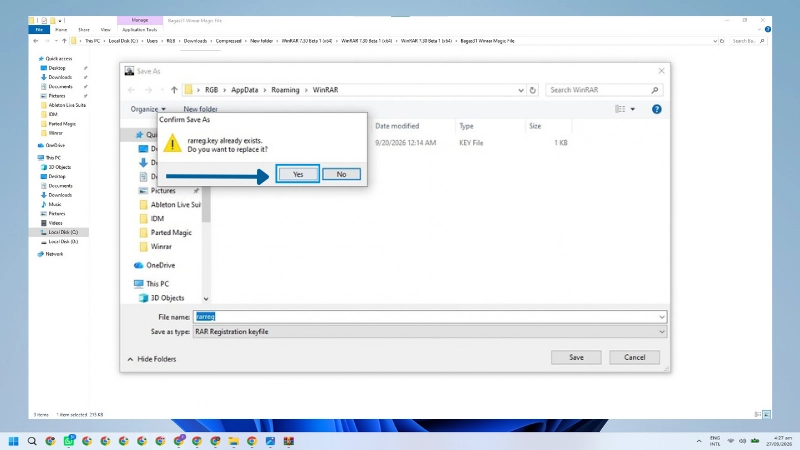Show hidden system tray icons
Image resolution: width=800 pixels, height=450 pixels.
pos(698,441)
